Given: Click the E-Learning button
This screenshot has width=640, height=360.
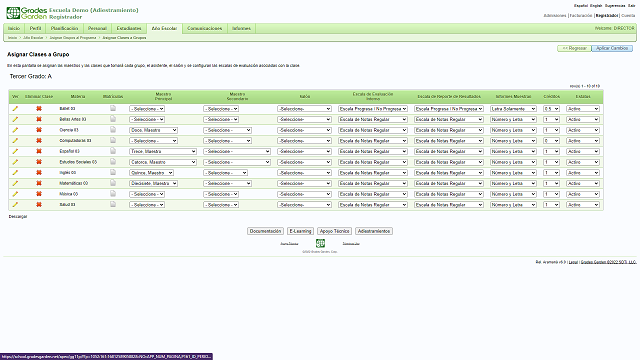Looking at the screenshot, I should pos(300,231).
